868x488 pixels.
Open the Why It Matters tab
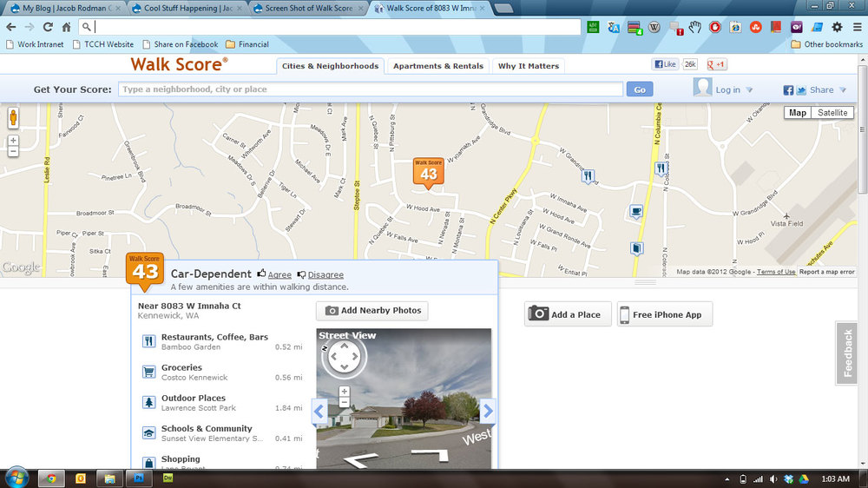529,66
